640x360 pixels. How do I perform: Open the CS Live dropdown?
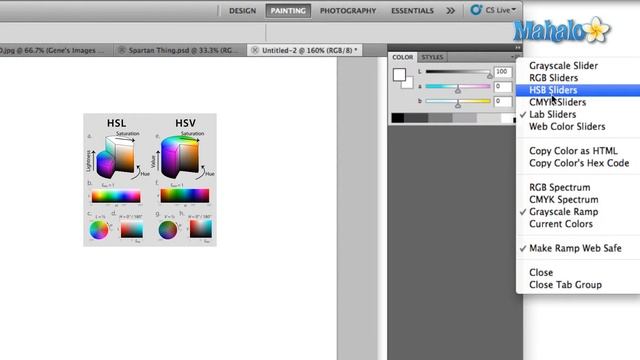[x=500, y=10]
